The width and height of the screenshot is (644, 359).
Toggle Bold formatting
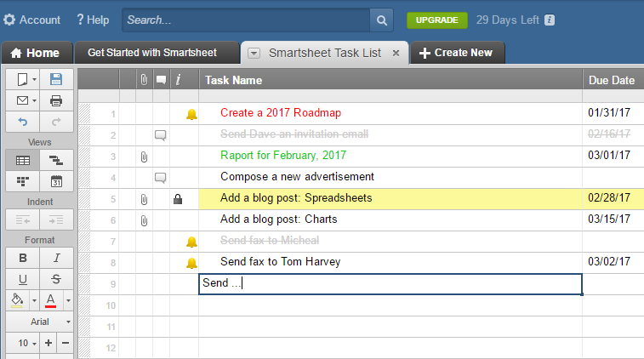tap(23, 258)
